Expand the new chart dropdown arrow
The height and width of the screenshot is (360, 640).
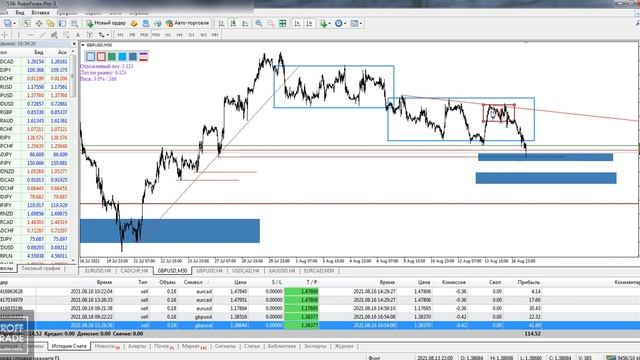pos(15,23)
